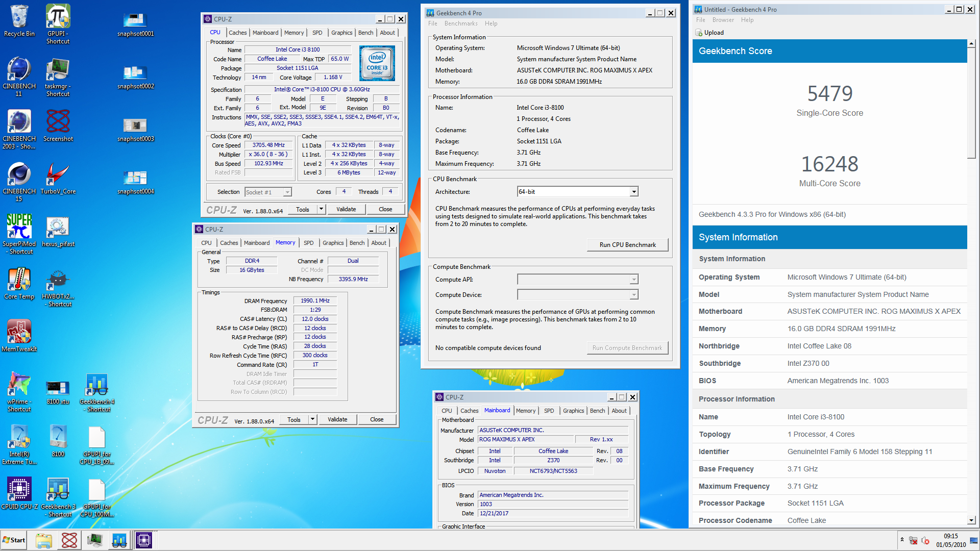Open the Browser menu in Geekbench results window
The height and width of the screenshot is (551, 980).
723,20
